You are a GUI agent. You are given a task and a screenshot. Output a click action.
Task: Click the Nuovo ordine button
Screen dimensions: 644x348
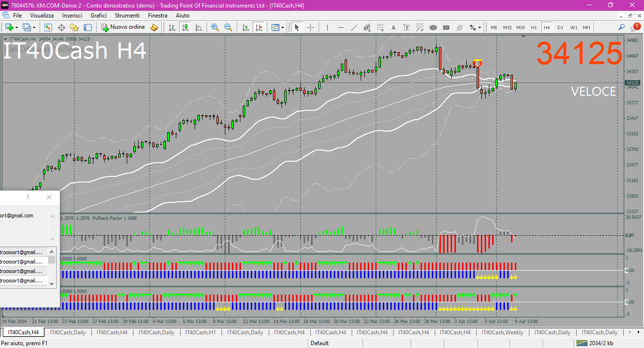click(123, 27)
